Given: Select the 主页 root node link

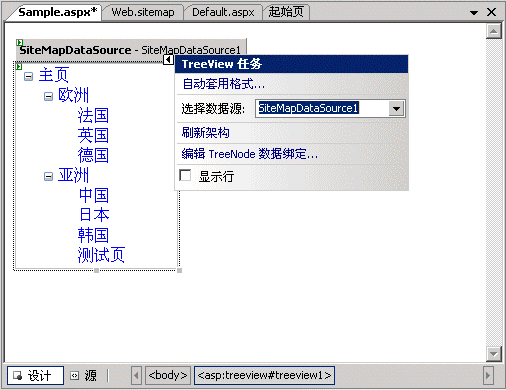Looking at the screenshot, I should pos(54,75).
